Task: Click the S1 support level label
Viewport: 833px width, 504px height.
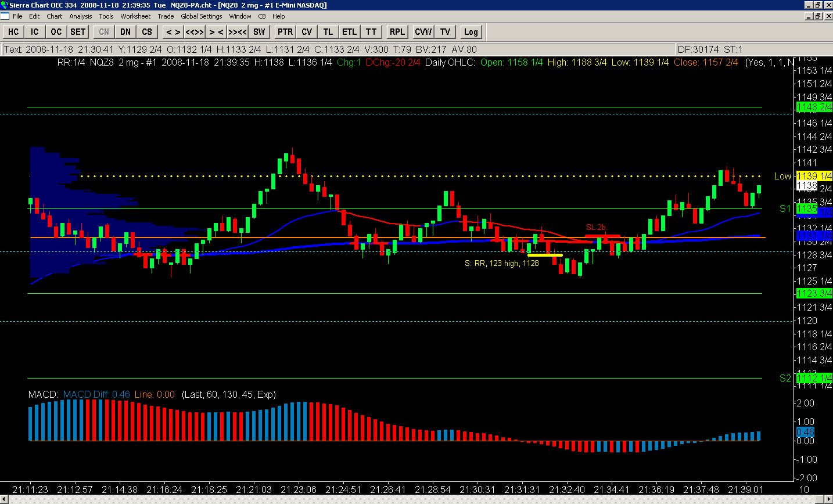Action: (x=785, y=208)
